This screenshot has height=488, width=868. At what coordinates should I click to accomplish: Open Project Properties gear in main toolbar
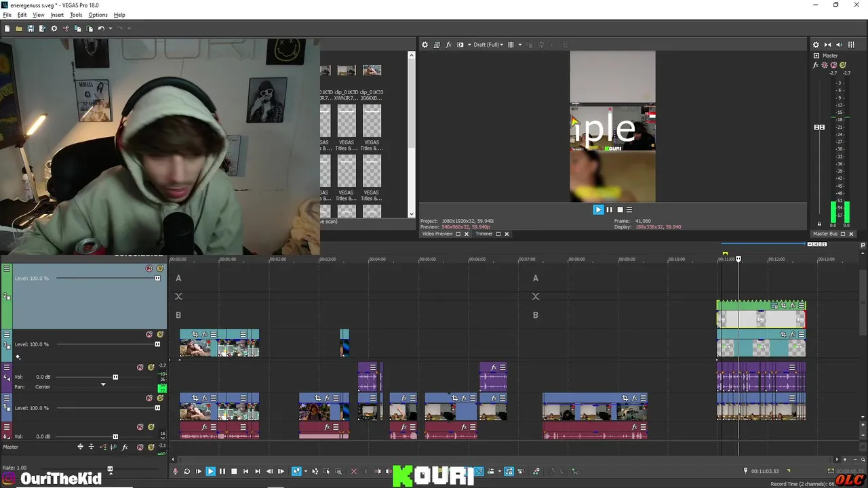point(54,28)
